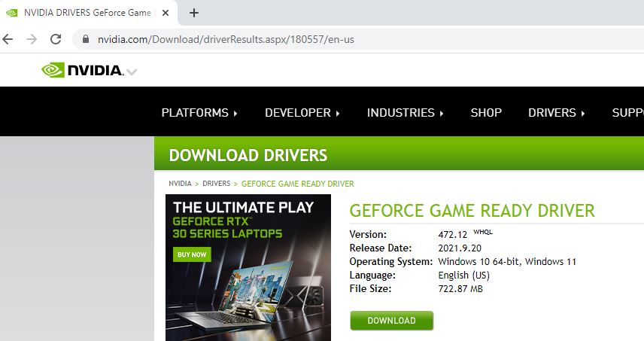The height and width of the screenshot is (341, 644).
Task: Open the INDUSTRIES menu
Action: pyautogui.click(x=405, y=113)
